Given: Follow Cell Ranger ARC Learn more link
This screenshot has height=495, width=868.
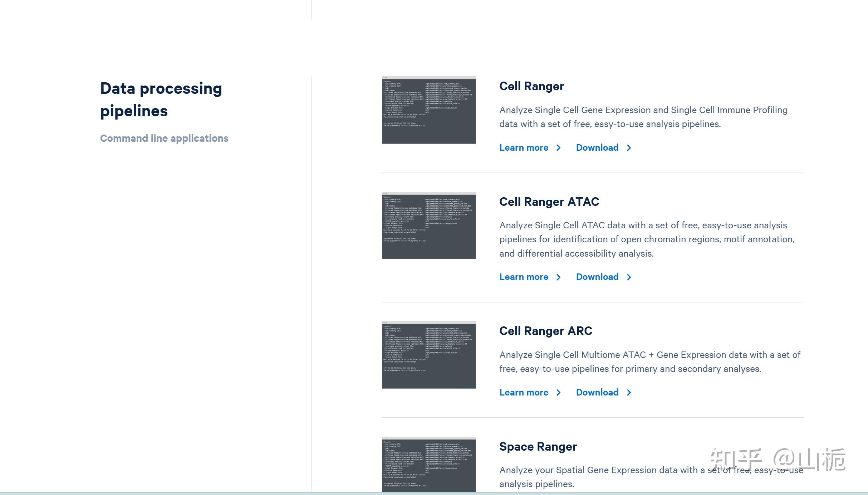Looking at the screenshot, I should pos(524,393).
